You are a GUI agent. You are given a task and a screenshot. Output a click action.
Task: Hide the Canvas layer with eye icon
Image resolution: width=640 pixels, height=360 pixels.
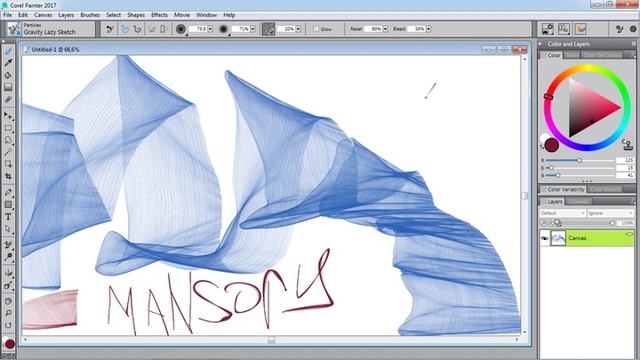[544, 238]
